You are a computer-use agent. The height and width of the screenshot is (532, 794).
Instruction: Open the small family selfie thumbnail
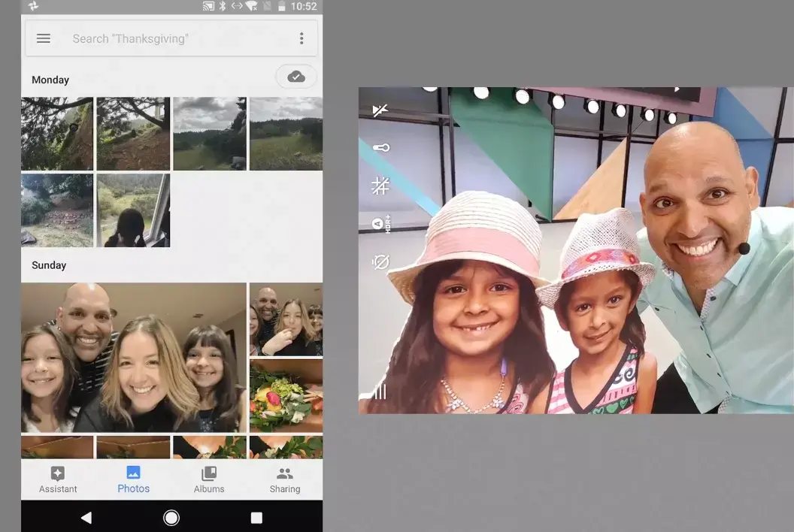pos(286,319)
